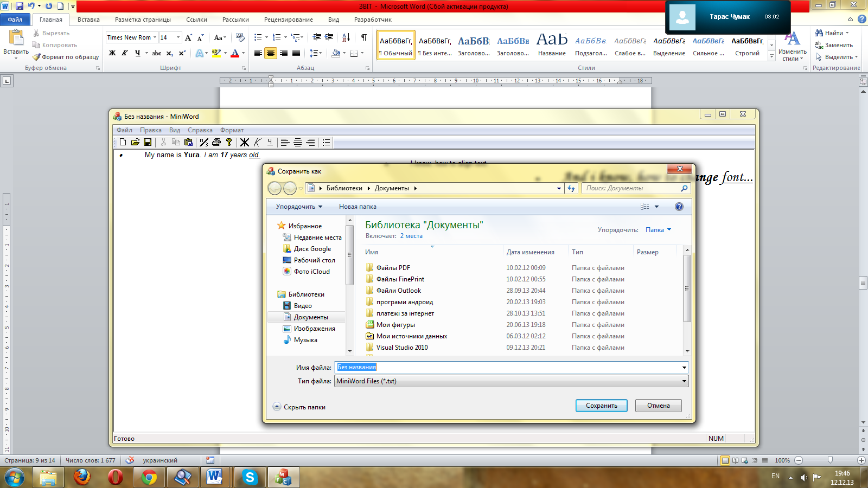Open Папка arrange-by dropdown
The image size is (868, 488).
(x=658, y=230)
